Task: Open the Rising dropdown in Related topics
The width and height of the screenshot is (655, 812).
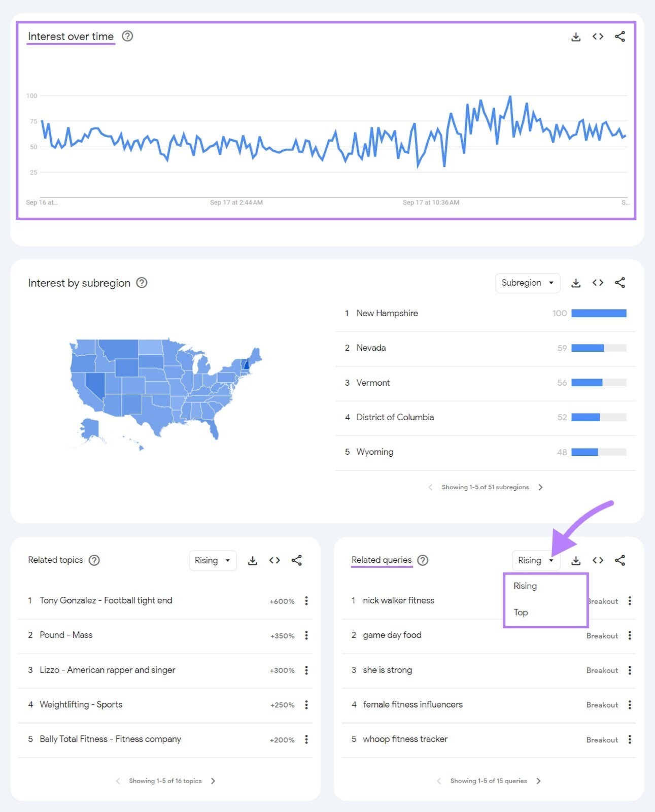Action: click(213, 560)
